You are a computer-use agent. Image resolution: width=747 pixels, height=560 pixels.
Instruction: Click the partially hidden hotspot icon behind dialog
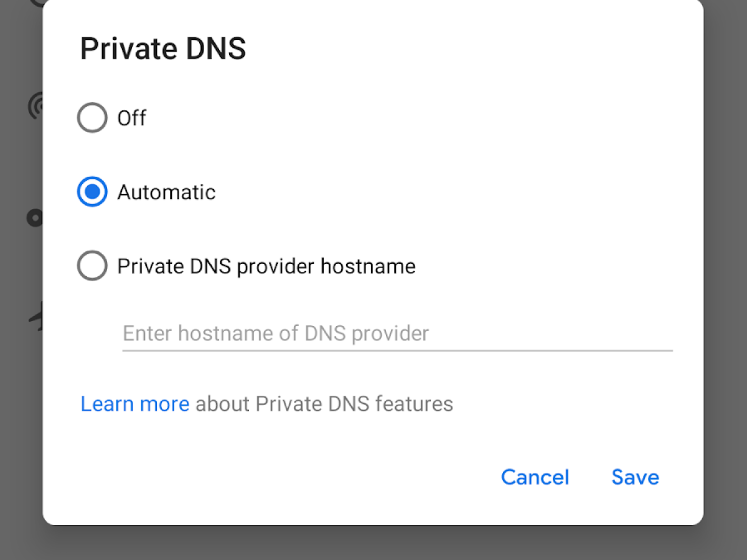point(35,106)
